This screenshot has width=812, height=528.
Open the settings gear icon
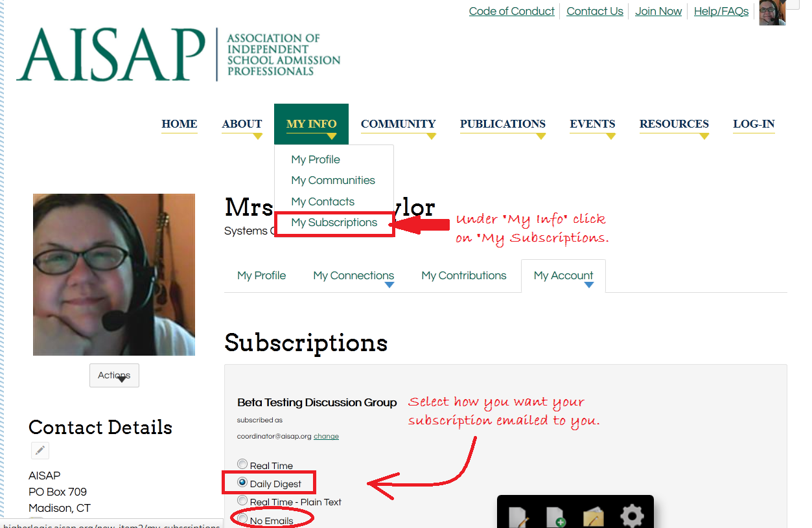[632, 516]
